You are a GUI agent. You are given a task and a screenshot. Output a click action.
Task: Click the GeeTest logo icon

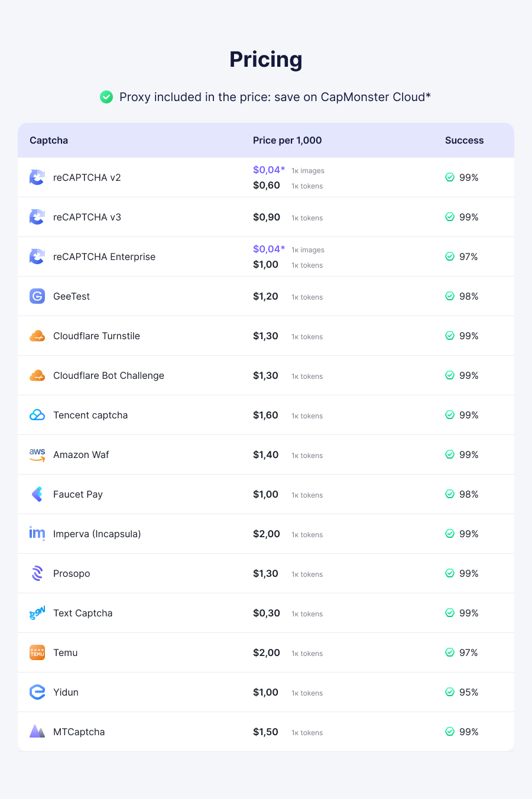(37, 296)
